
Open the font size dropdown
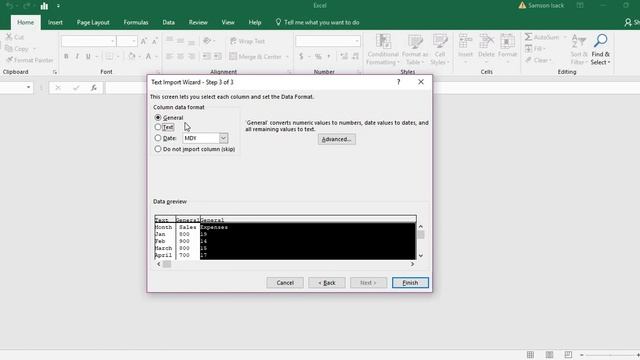133,41
